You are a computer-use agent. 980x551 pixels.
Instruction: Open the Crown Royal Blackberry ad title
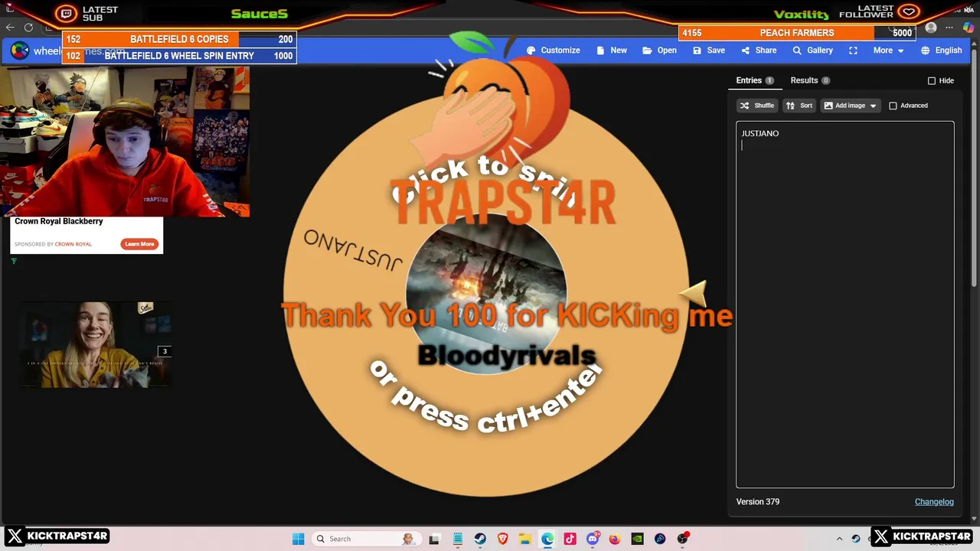point(59,221)
